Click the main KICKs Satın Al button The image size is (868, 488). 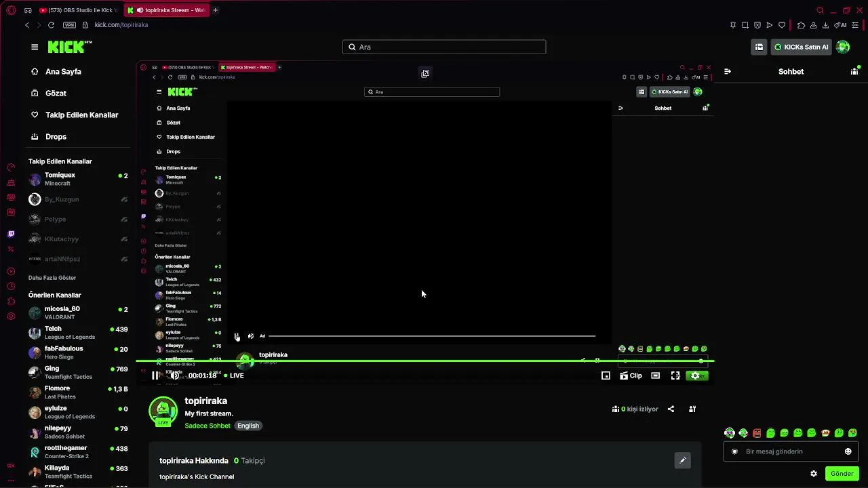(802, 47)
